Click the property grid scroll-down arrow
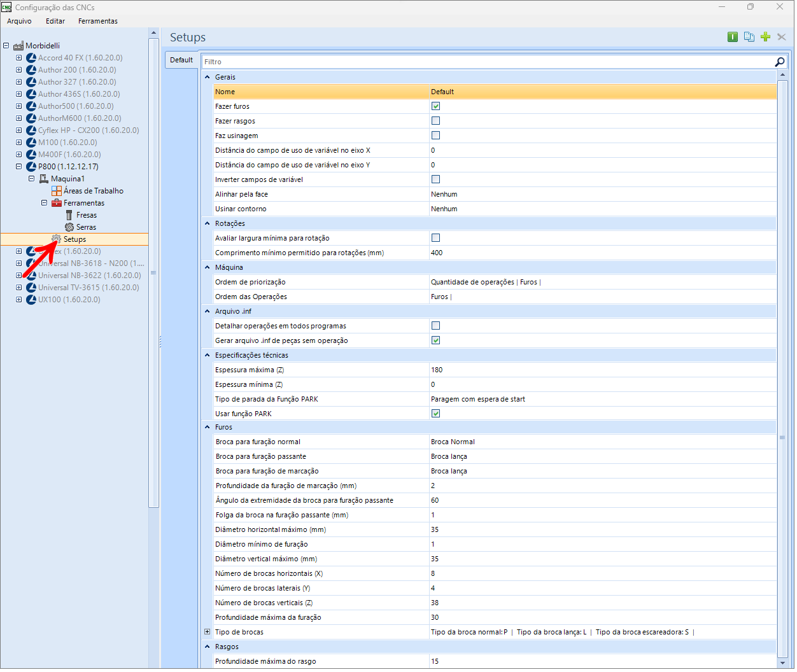Screen dimensions: 797x672 coord(782,662)
